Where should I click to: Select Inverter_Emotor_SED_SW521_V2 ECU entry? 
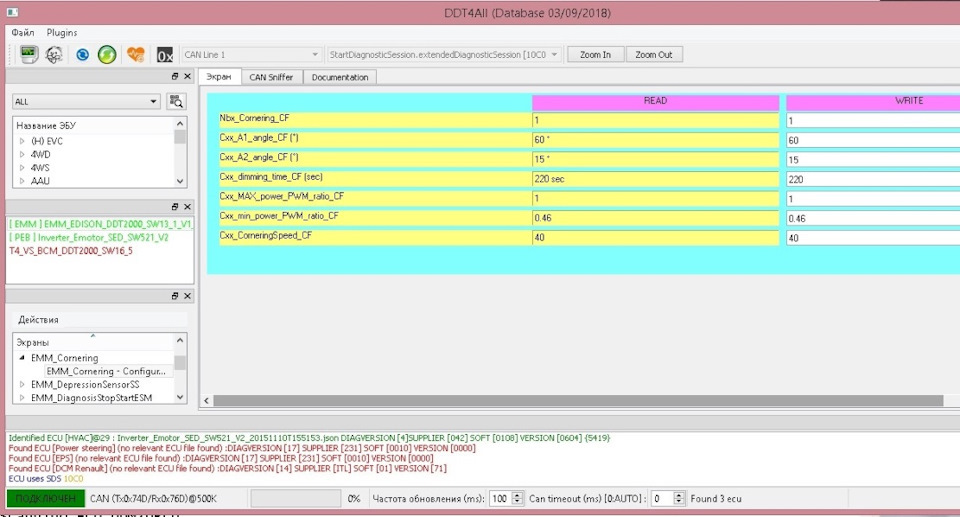click(89, 238)
